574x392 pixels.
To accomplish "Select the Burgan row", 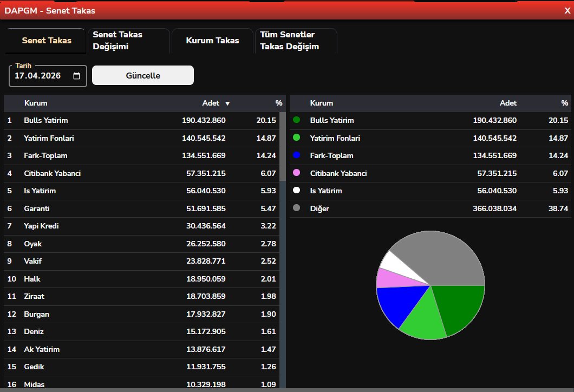I will 141,313.
